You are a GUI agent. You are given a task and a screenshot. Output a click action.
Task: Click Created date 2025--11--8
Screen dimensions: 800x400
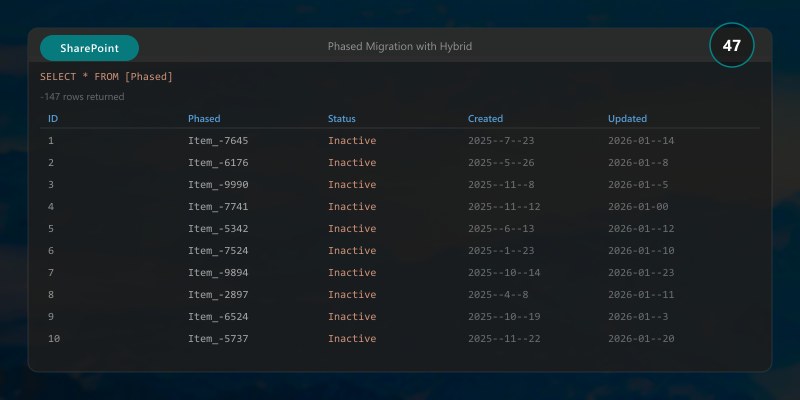pos(501,184)
